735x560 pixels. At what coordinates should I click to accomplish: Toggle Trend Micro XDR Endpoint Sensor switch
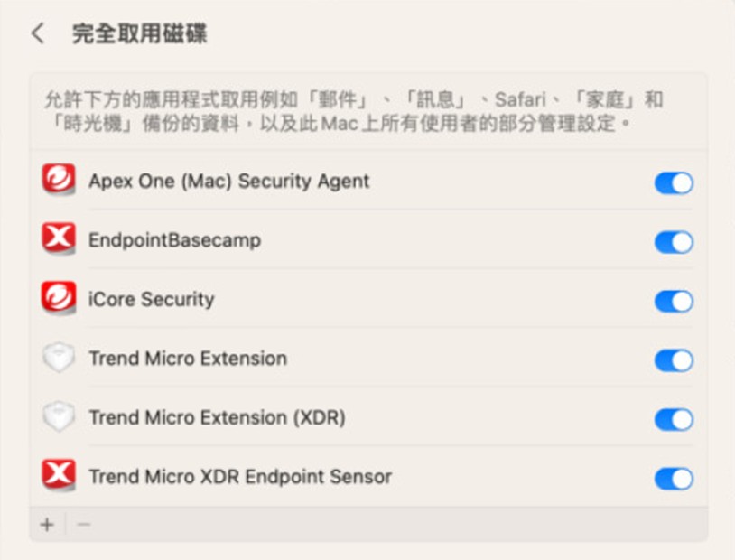point(674,478)
